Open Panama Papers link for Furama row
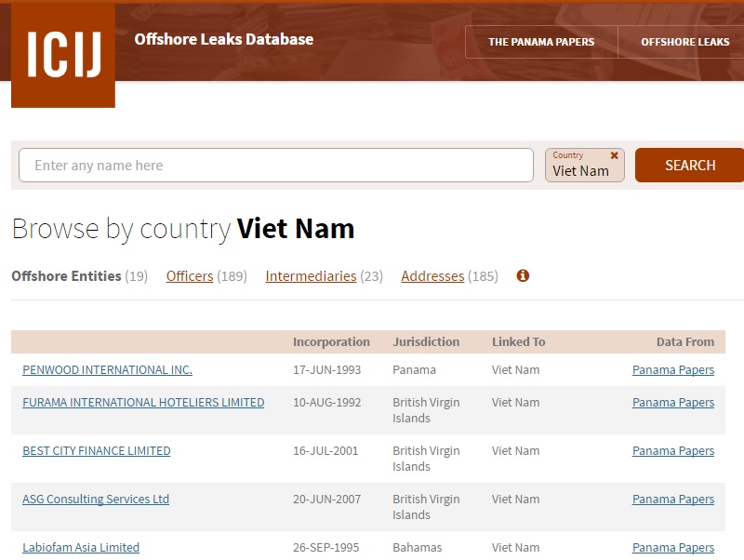Screen dimensions: 744x560 tap(672, 403)
